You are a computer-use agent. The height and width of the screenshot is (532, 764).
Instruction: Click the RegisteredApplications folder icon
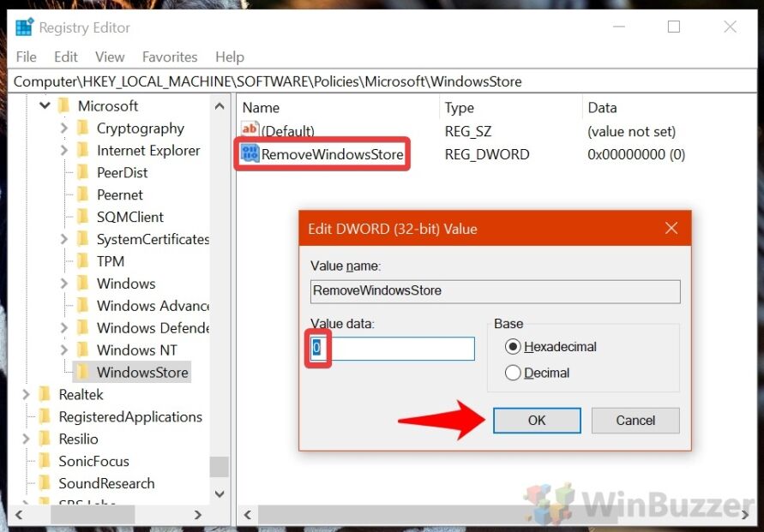45,416
